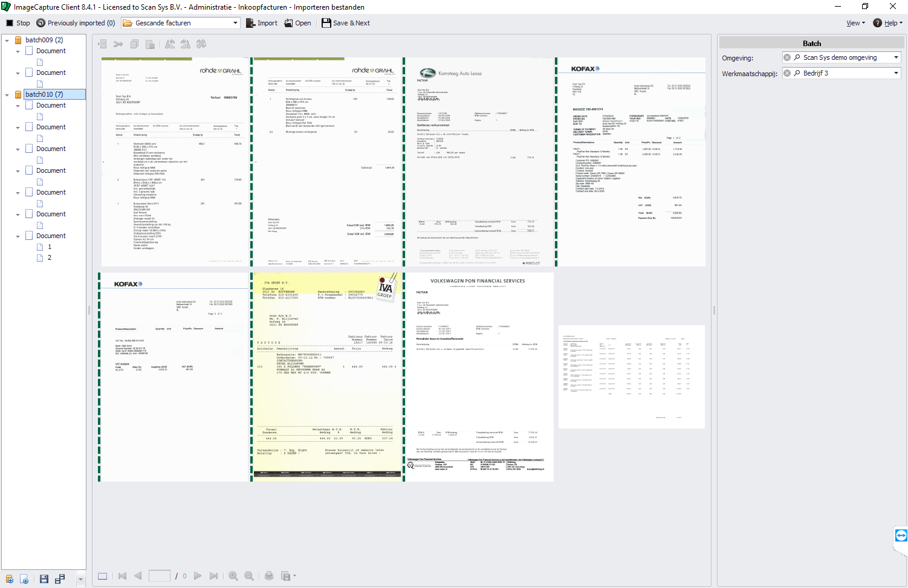Collapse the last Document with pages 1, 2

(18, 236)
